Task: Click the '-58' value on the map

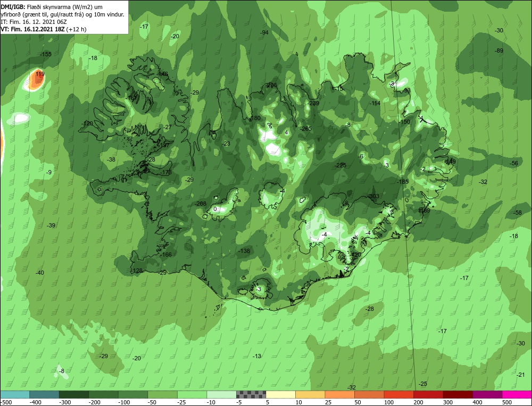Action: pyautogui.click(x=518, y=213)
